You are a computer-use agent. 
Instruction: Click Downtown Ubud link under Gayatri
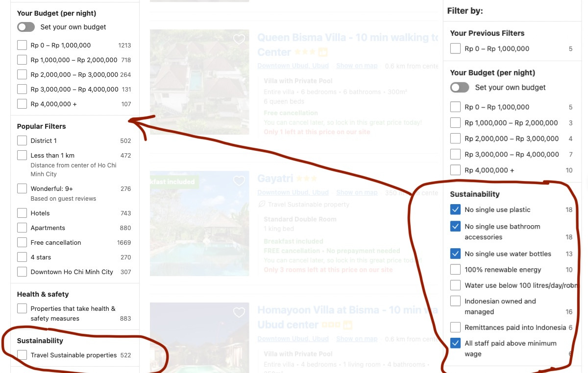click(x=293, y=192)
